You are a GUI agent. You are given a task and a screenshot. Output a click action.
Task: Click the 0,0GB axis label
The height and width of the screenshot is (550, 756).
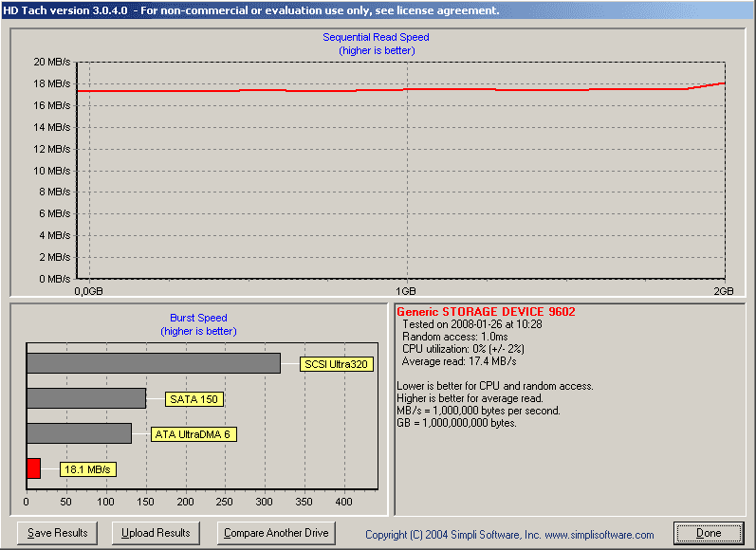point(88,291)
